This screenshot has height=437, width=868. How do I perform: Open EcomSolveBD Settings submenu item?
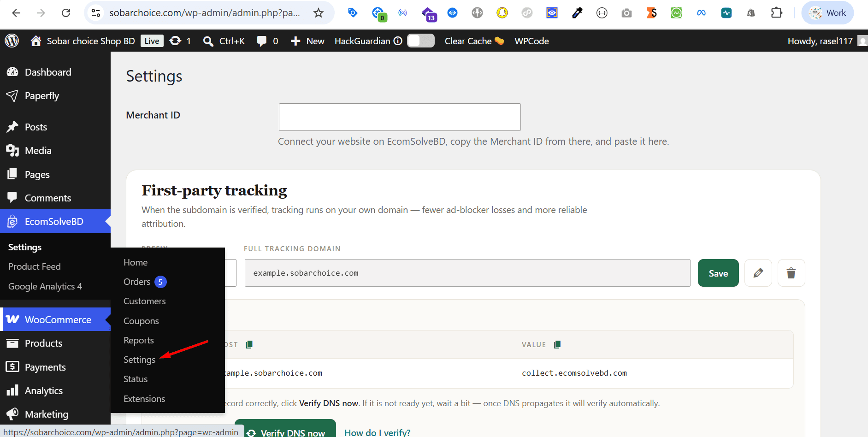25,247
